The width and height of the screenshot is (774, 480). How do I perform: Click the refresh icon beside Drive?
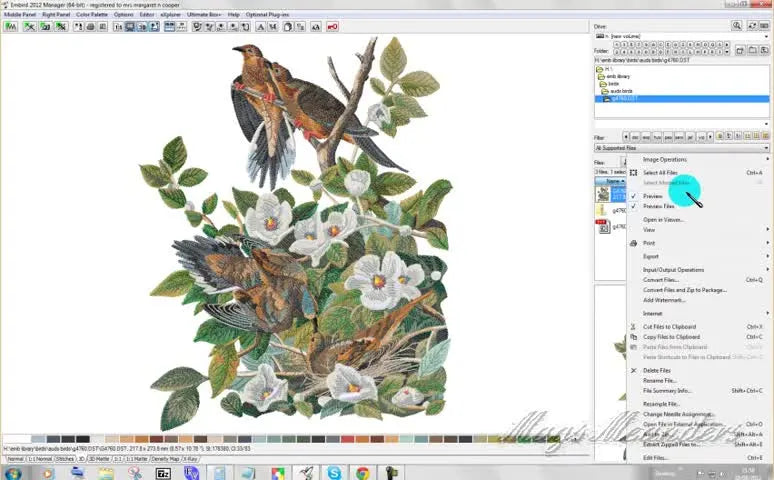tap(752, 26)
